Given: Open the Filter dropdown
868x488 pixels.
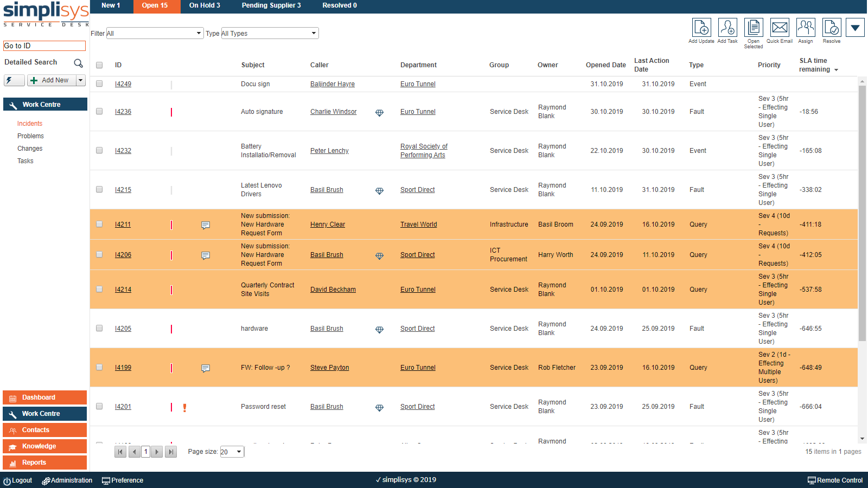Looking at the screenshot, I should point(155,34).
